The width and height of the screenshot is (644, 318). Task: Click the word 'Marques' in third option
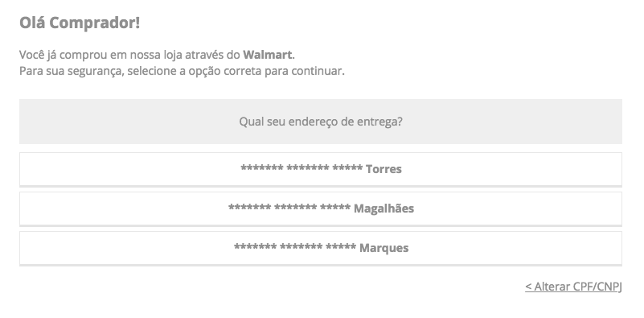coord(384,248)
